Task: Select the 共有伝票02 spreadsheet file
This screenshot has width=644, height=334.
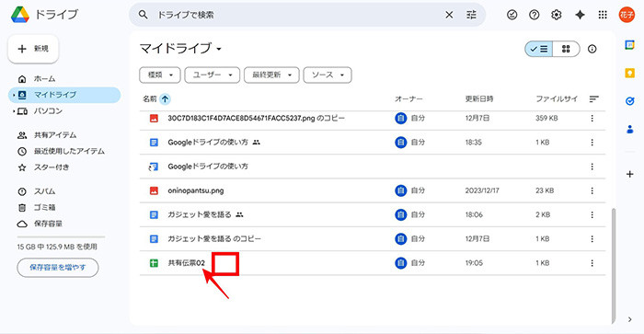Action: pyautogui.click(x=373, y=263)
